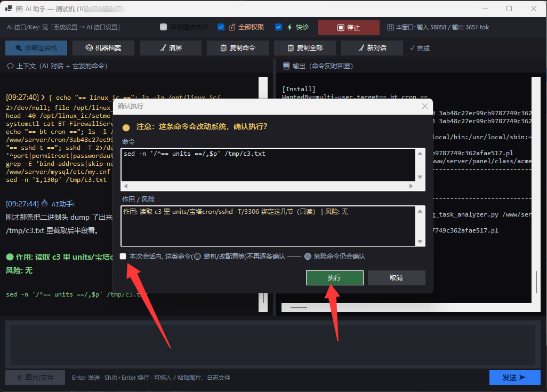
Task: Click the yellow warning dot in dialog
Action: (x=126, y=128)
